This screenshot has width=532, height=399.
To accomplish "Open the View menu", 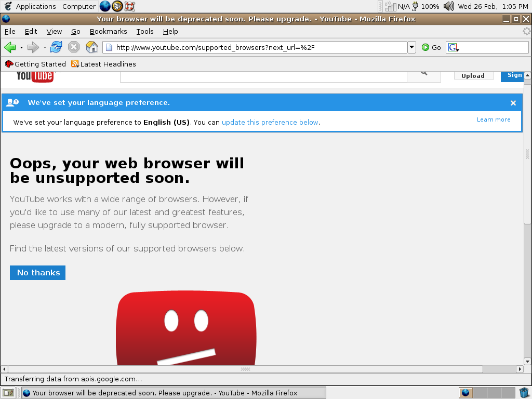I will click(x=54, y=32).
